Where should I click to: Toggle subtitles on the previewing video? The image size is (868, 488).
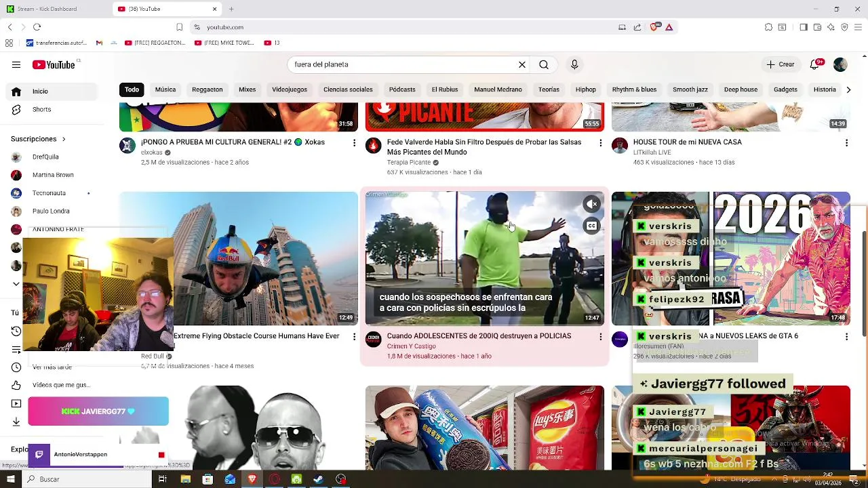tap(592, 226)
